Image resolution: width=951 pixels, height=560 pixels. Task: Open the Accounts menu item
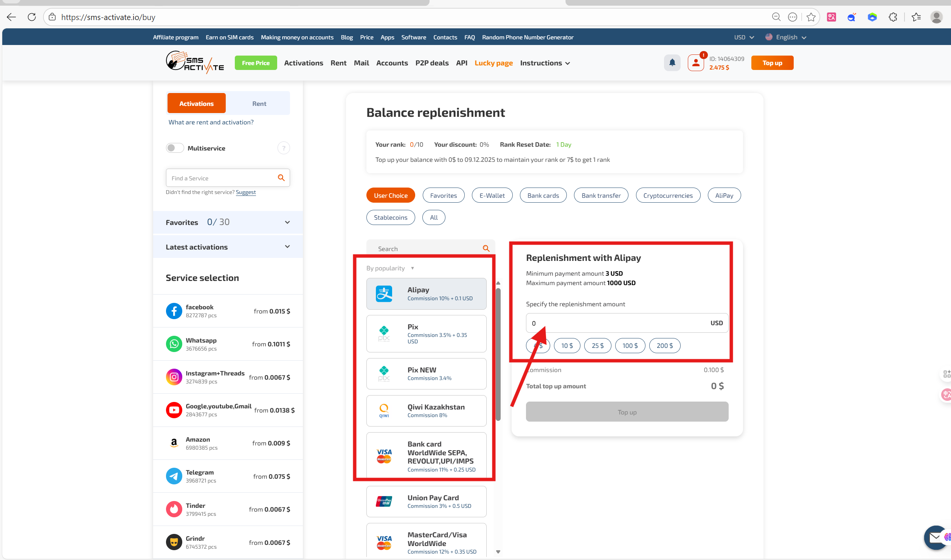click(x=392, y=63)
